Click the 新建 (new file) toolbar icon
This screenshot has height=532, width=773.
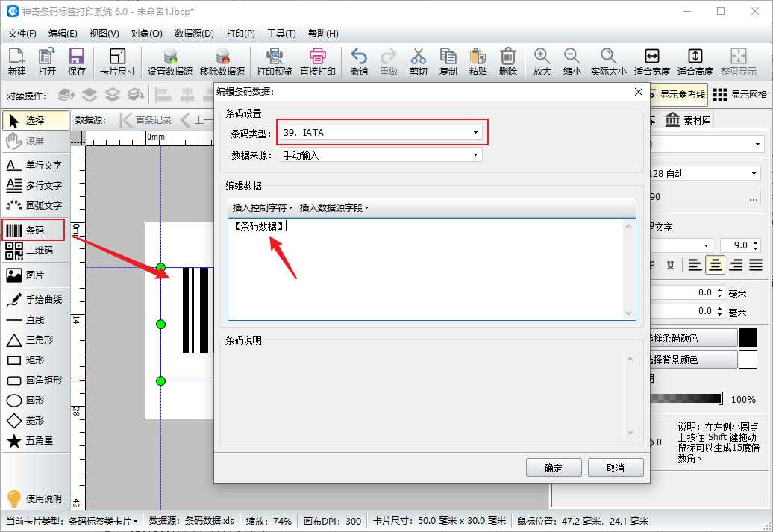[x=16, y=62]
